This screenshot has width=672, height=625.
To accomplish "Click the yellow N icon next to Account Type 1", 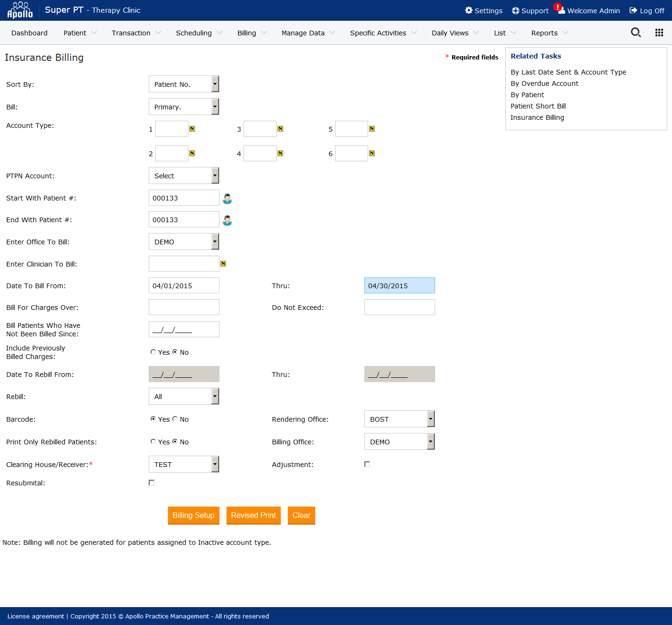I will pyautogui.click(x=192, y=129).
